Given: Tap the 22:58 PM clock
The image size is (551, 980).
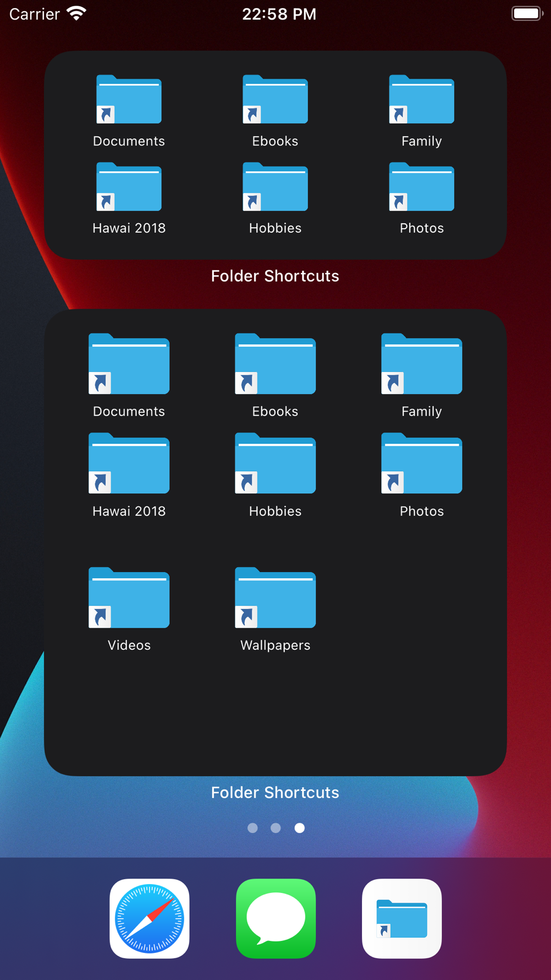Looking at the screenshot, I should click(x=279, y=14).
